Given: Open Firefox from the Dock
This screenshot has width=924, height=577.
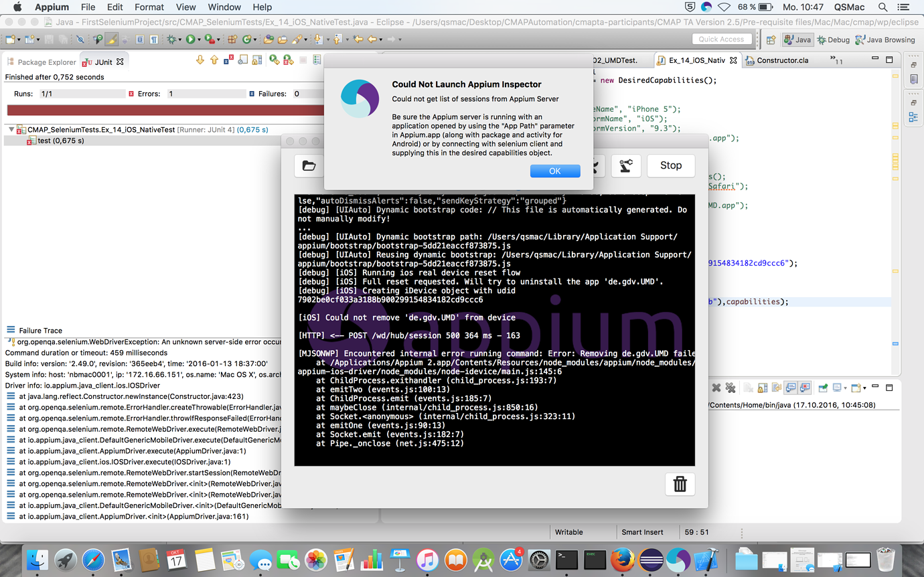Looking at the screenshot, I should point(622,560).
